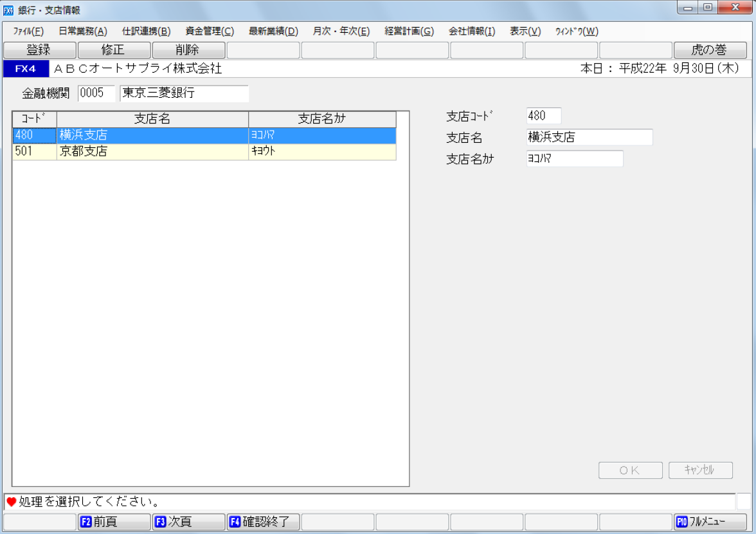Open the F10 フルメニュー button
The height and width of the screenshot is (534, 756).
click(710, 522)
